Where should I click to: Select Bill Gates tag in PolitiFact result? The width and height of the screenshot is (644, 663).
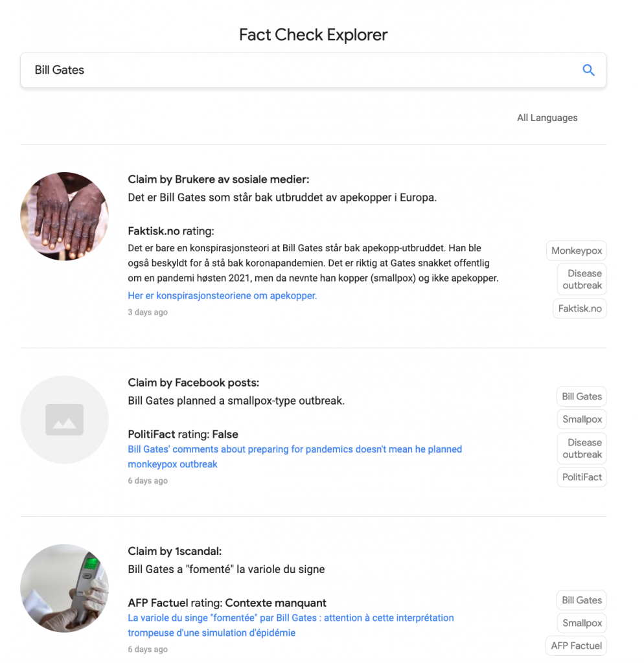pos(582,396)
